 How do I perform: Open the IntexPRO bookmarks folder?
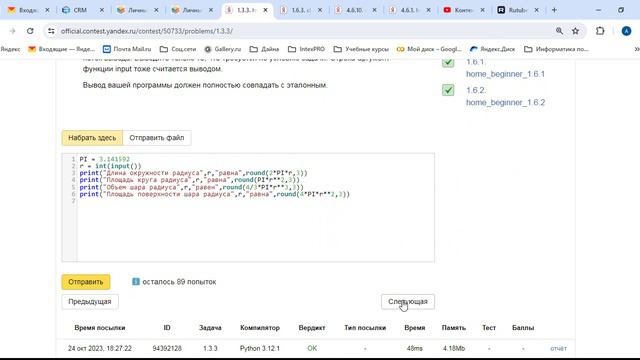click(306, 49)
